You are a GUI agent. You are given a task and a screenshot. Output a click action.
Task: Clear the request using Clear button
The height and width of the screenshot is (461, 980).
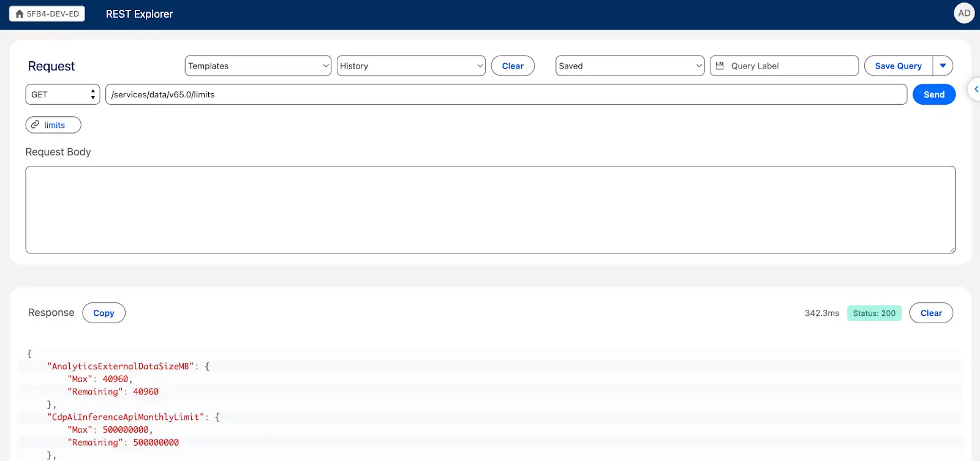(513, 66)
